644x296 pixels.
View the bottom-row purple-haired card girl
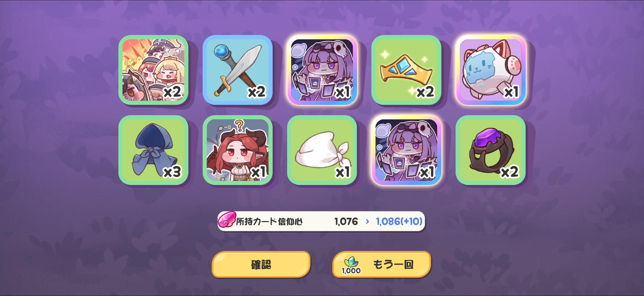point(406,150)
